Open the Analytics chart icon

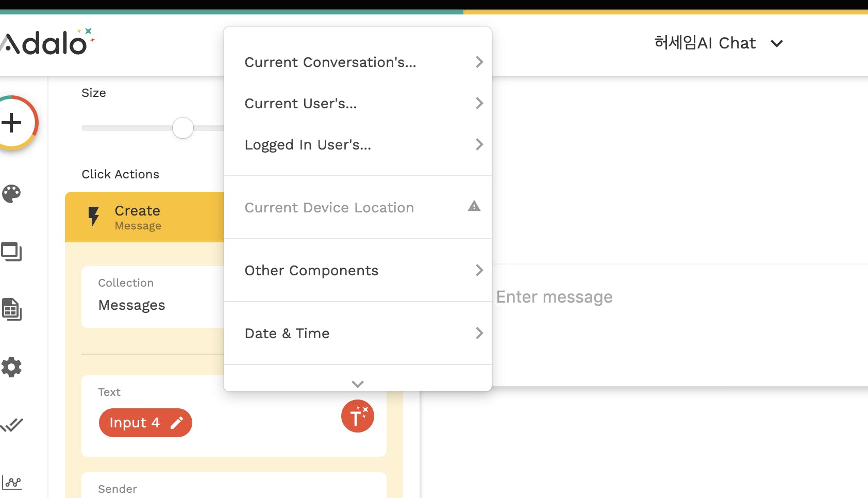[x=11, y=483]
